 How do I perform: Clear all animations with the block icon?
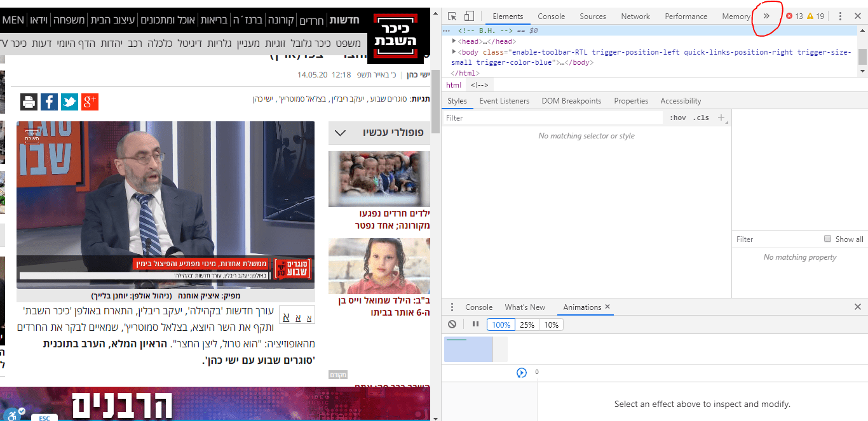pos(452,324)
